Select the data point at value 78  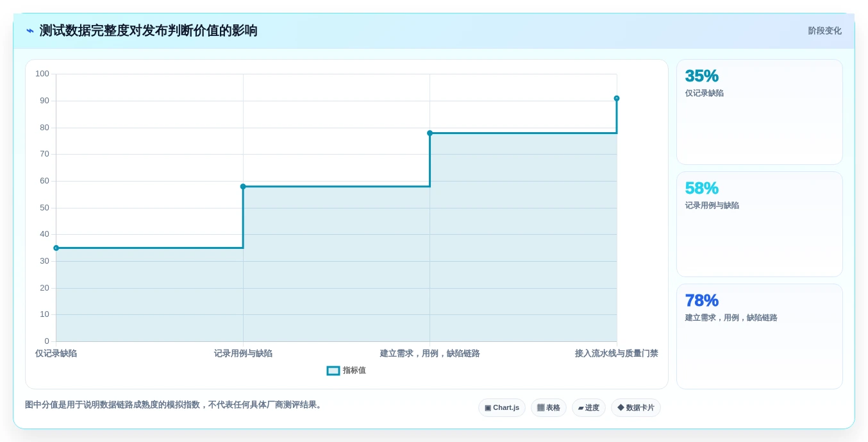coord(430,133)
